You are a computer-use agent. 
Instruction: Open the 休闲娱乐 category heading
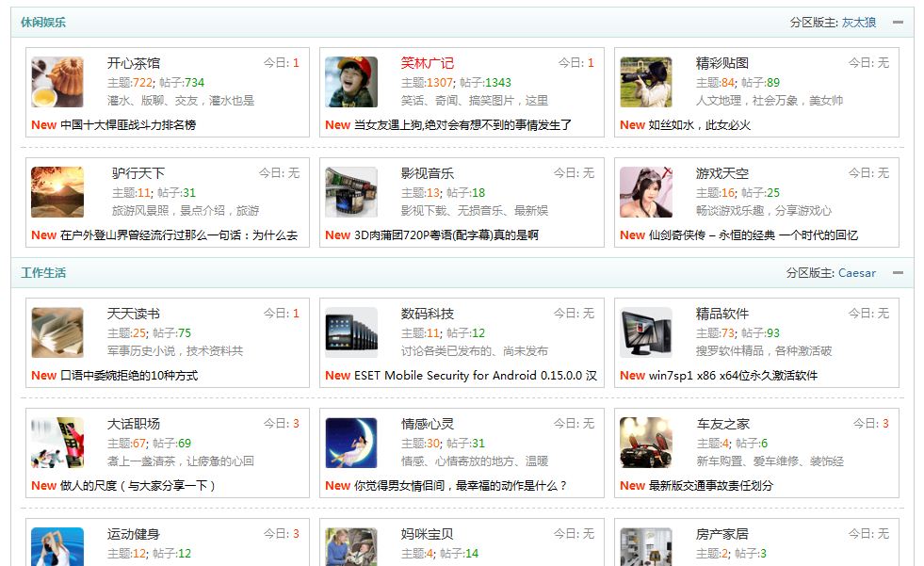point(43,23)
